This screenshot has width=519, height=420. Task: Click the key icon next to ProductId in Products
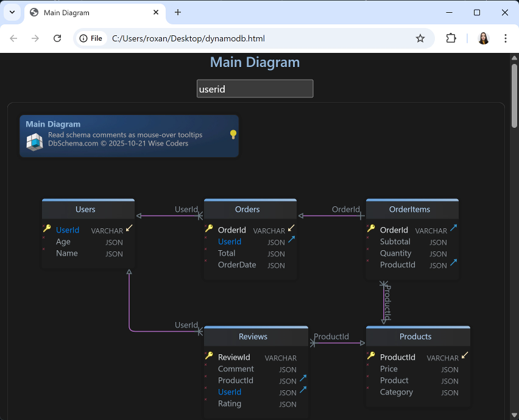click(371, 356)
